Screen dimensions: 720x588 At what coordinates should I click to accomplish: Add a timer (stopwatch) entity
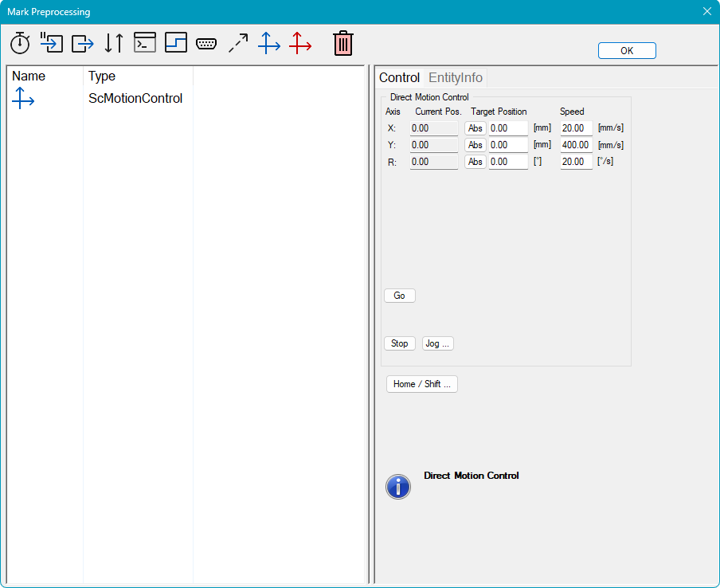[20, 43]
